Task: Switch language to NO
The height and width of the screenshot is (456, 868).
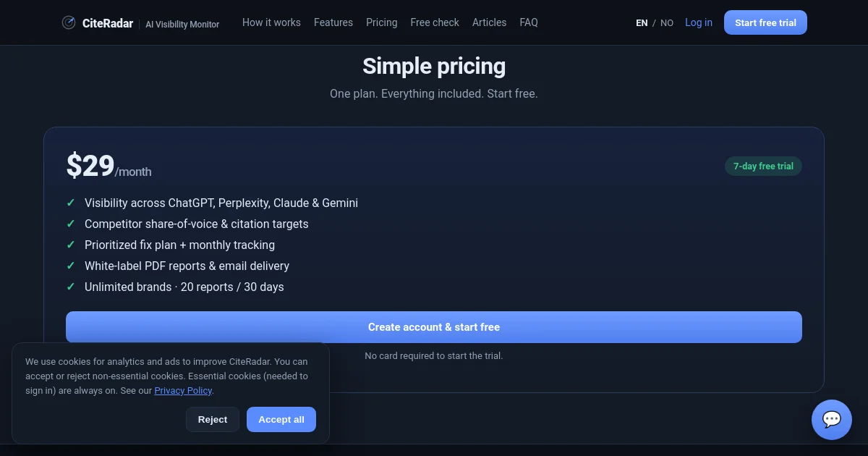Action: tap(667, 23)
